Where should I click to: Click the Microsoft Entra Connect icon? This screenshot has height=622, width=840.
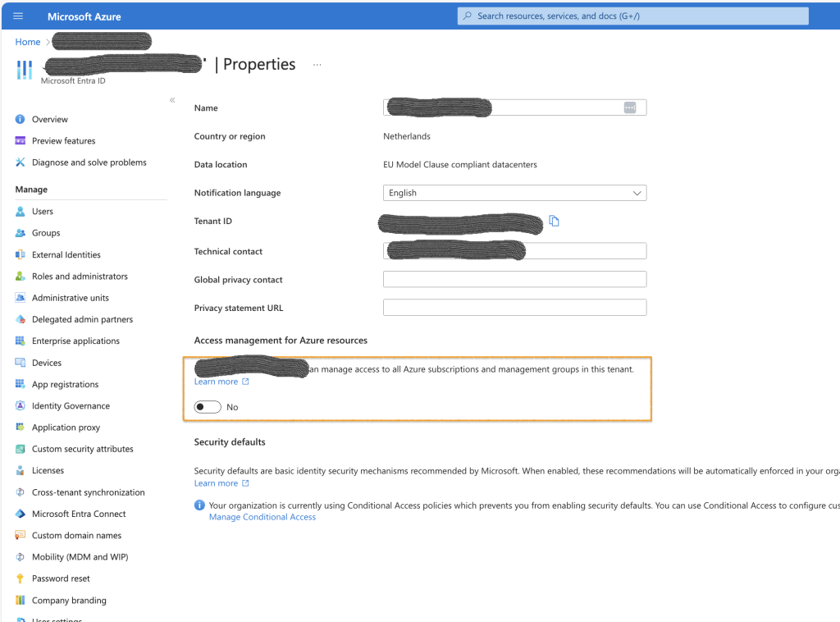pyautogui.click(x=21, y=514)
